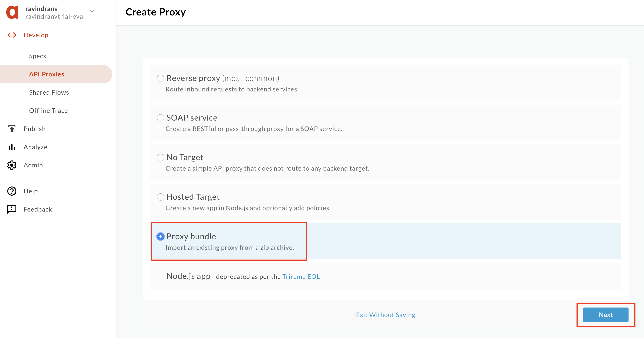Select the Proxy bundle radio button
Image resolution: width=644 pixels, height=338 pixels.
click(161, 237)
